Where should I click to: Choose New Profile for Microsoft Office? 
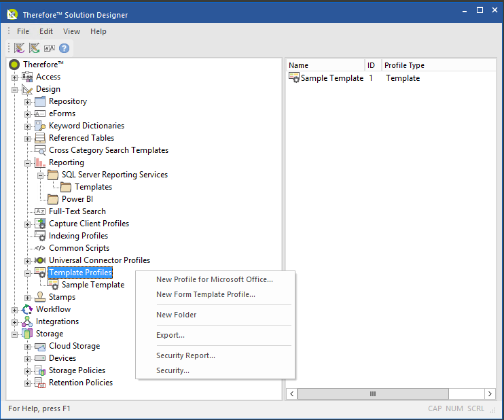(214, 279)
